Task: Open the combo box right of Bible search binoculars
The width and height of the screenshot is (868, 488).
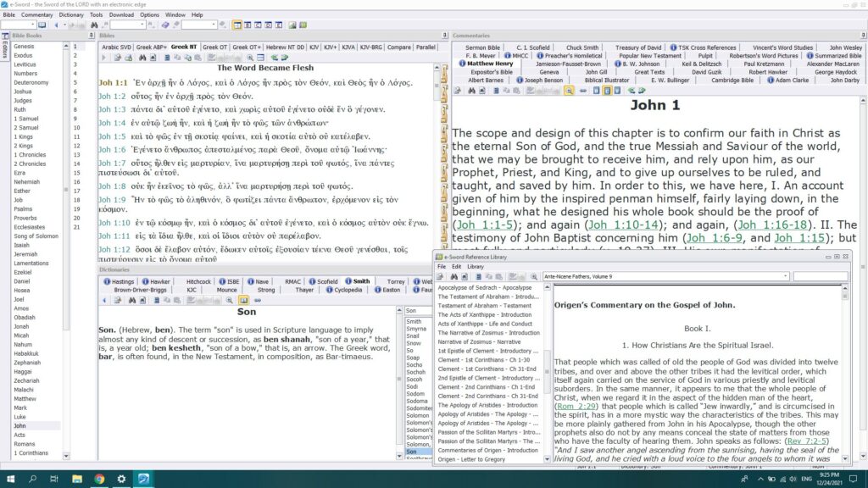Action: 127,25
